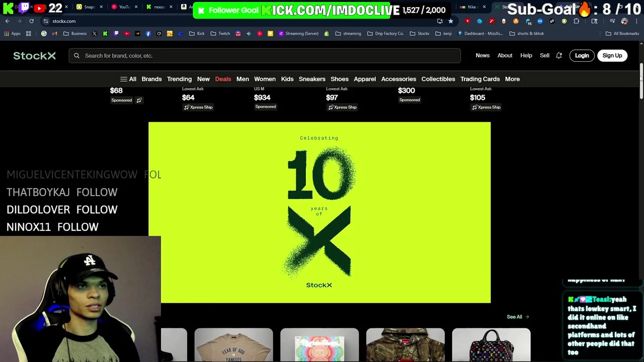
Task: Open the multicolor monogram bag thumbnail
Action: coord(491,345)
